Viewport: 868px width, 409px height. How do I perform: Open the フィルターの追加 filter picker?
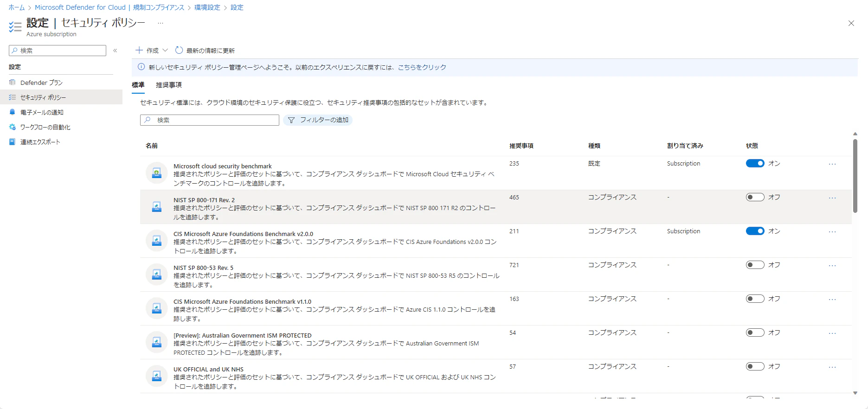(318, 120)
